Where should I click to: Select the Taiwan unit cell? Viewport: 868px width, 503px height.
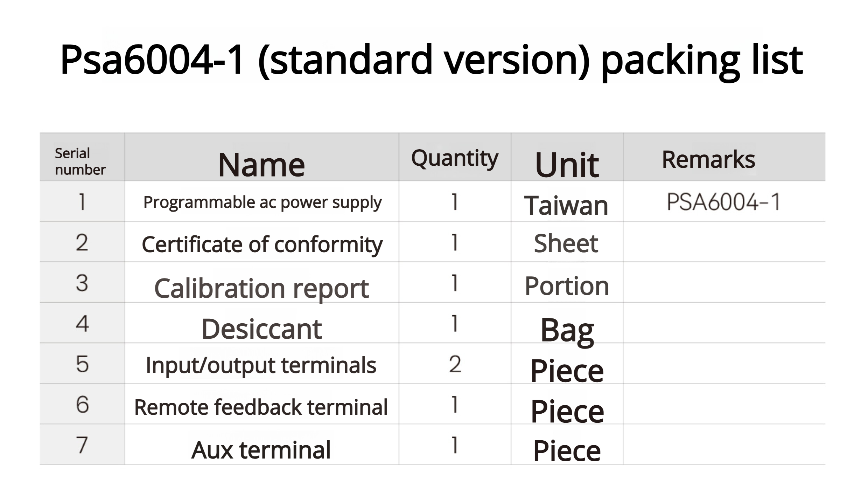(x=566, y=205)
